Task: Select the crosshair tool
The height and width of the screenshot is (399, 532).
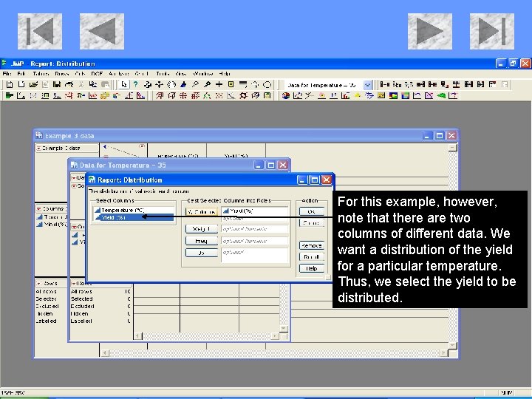Action: tap(219, 84)
